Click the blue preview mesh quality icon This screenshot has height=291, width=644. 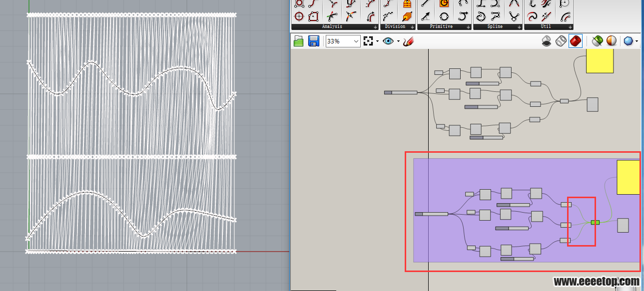628,41
